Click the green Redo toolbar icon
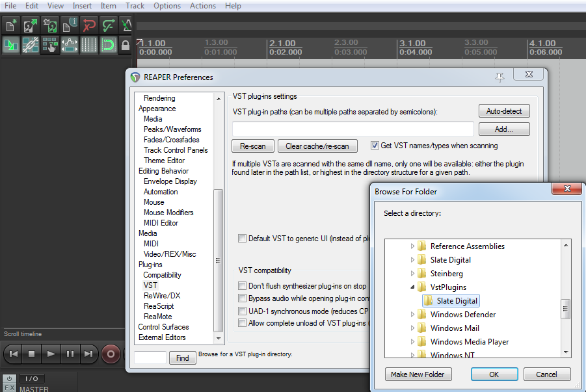This screenshot has height=392, width=586. [109, 26]
